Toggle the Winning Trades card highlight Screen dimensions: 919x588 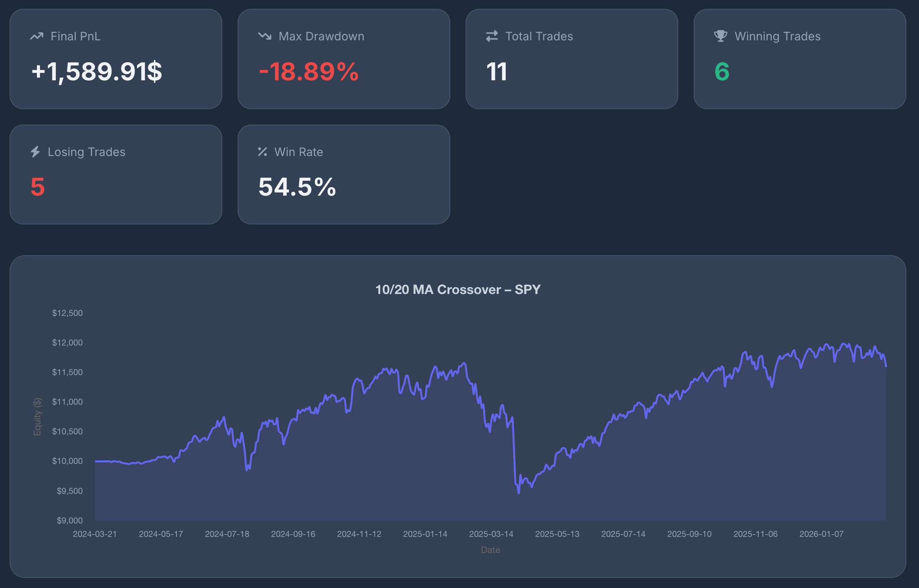click(x=801, y=60)
